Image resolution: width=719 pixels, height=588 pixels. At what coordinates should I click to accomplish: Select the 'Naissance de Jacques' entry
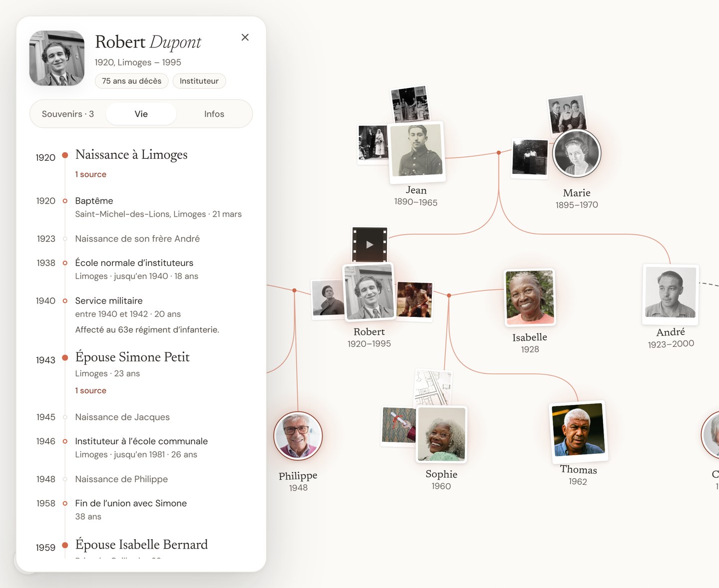coord(122,417)
